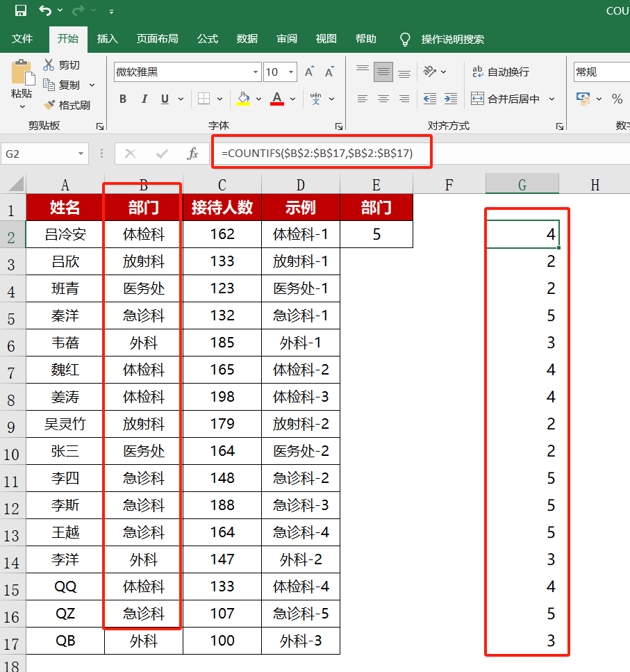Viewport: 630px width, 672px height.
Task: Open the 剪贴板 dialog launcher
Action: (100, 126)
